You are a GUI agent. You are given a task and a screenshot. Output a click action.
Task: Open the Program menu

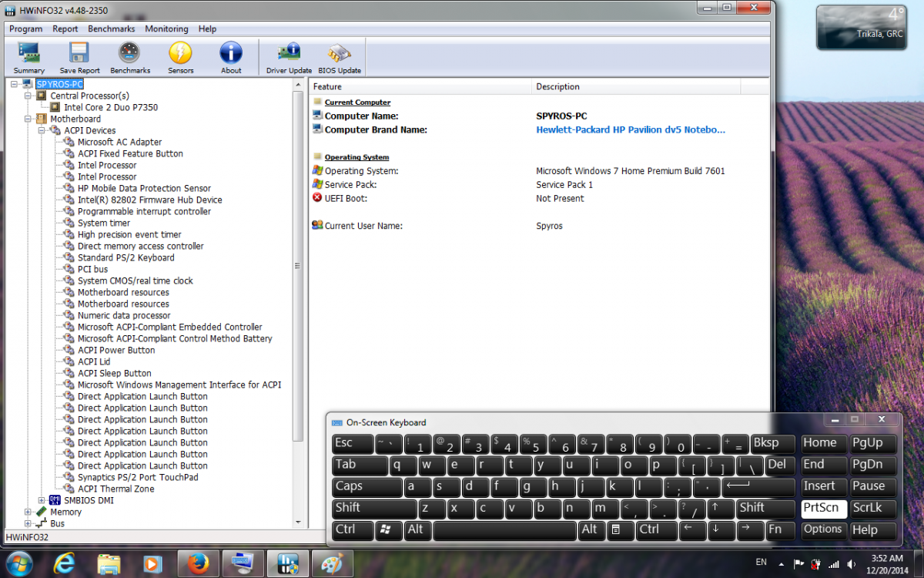(x=26, y=29)
